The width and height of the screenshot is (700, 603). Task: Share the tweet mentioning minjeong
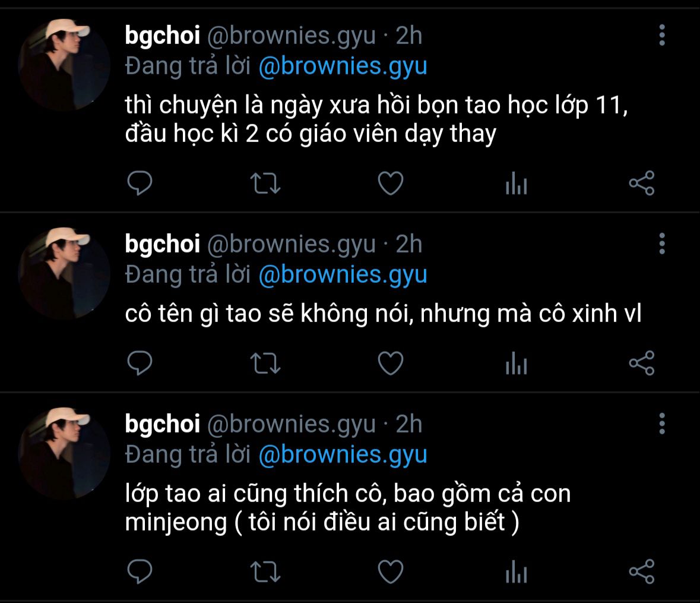642,572
